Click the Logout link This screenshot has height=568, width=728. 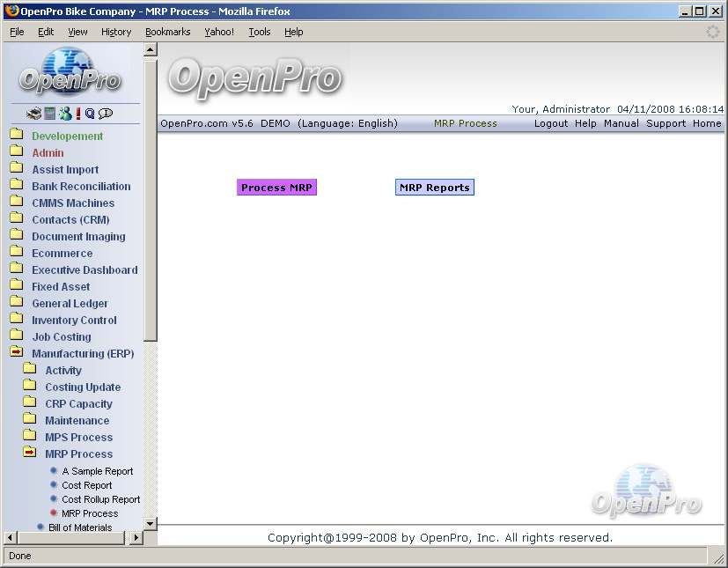pos(551,123)
